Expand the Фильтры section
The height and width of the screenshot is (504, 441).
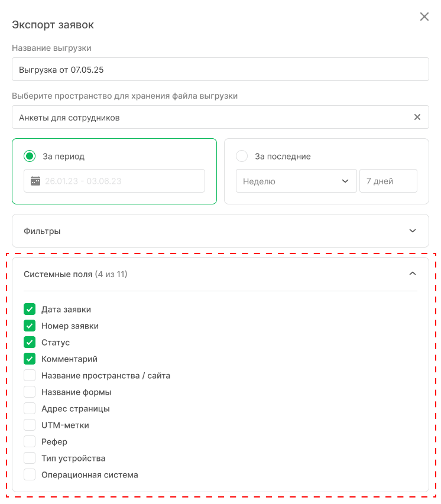[413, 231]
